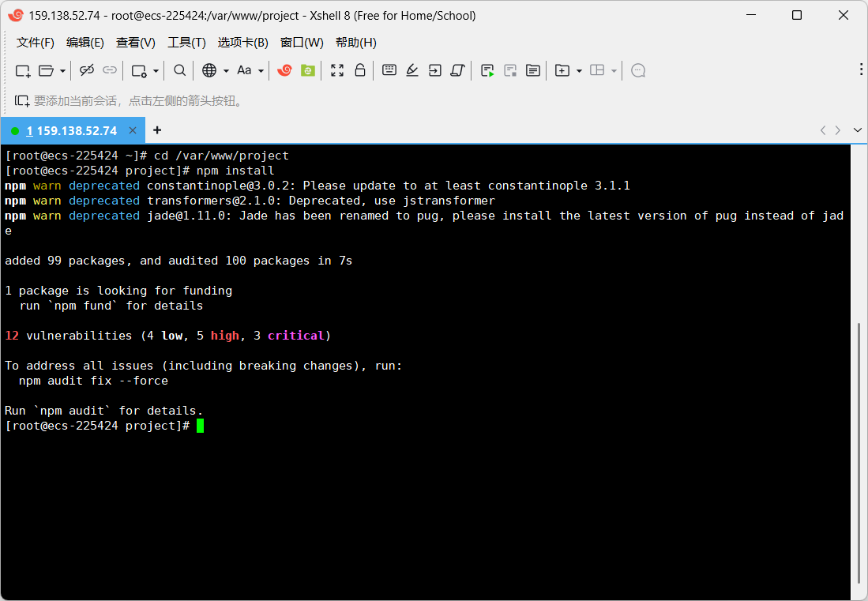Toggle full screen mode icon
The height and width of the screenshot is (601, 868).
(x=337, y=70)
